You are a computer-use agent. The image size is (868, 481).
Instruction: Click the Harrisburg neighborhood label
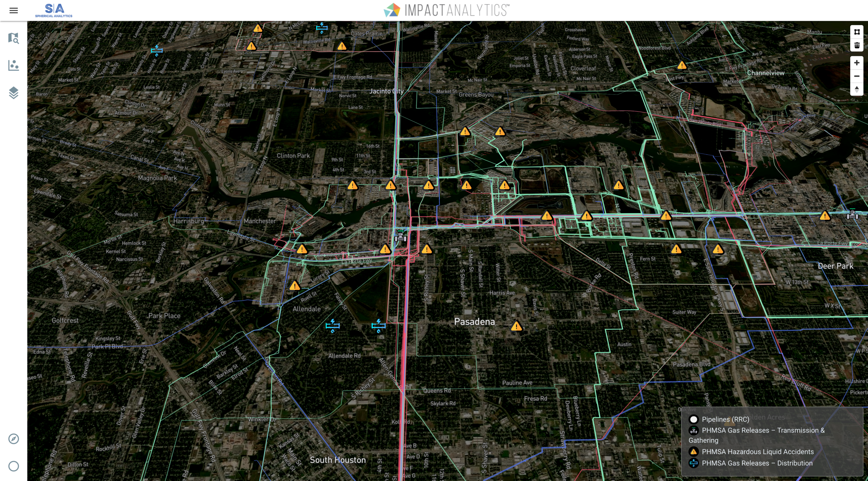(189, 221)
